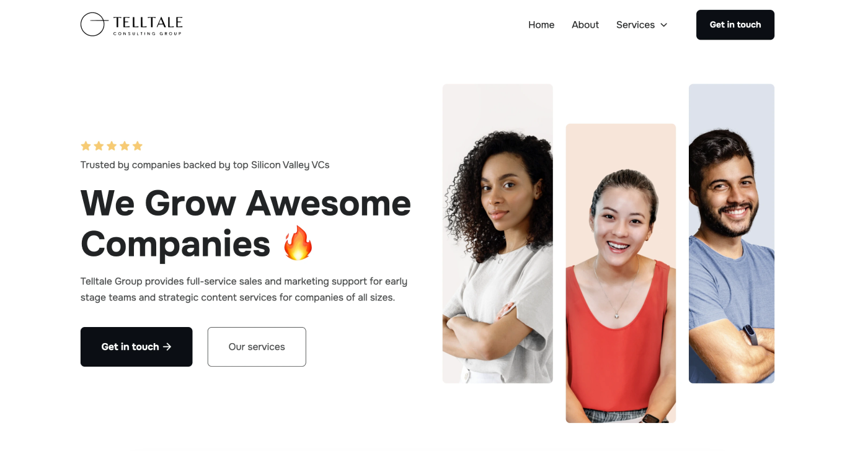Click the middle gold star icon

click(112, 146)
